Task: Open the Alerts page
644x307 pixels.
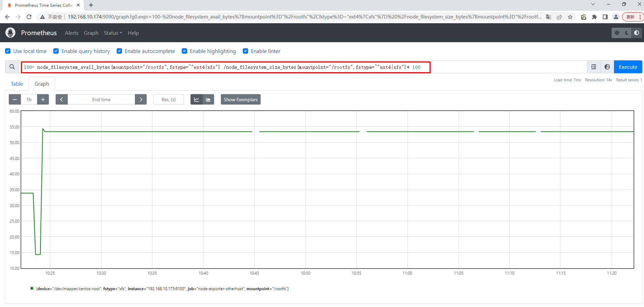Action: [x=71, y=33]
